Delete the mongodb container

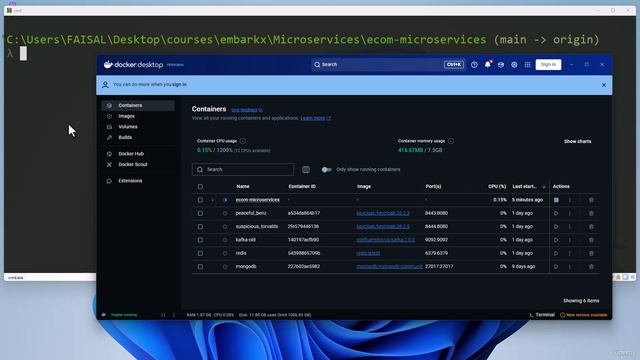tap(591, 267)
